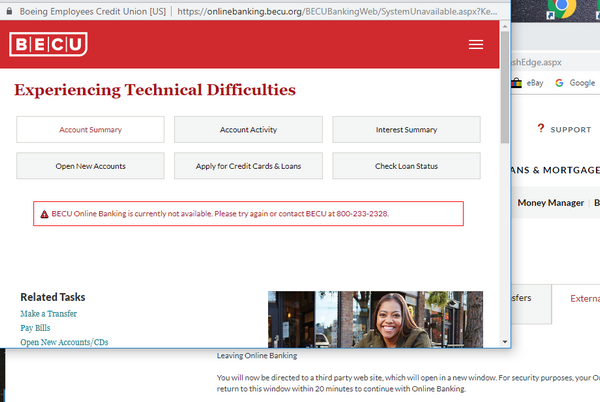Image resolution: width=600 pixels, height=402 pixels.
Task: Open Interest Summary
Action: (406, 130)
